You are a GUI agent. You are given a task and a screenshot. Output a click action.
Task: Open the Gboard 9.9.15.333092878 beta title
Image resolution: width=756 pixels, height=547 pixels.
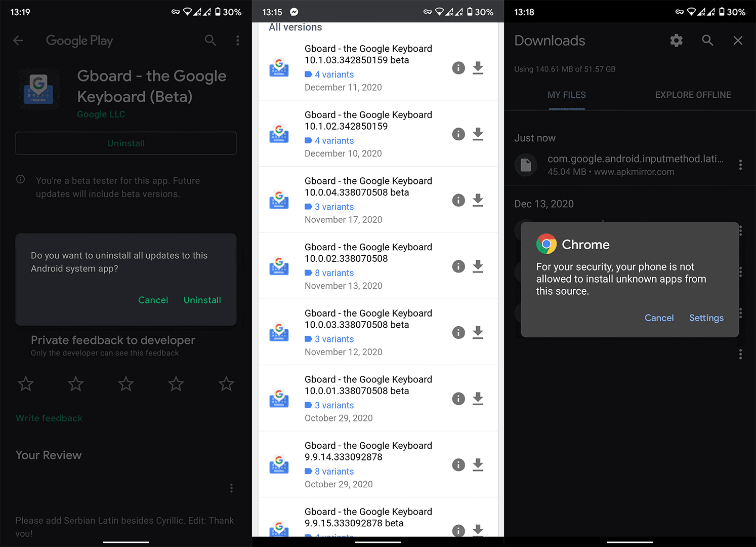368,517
